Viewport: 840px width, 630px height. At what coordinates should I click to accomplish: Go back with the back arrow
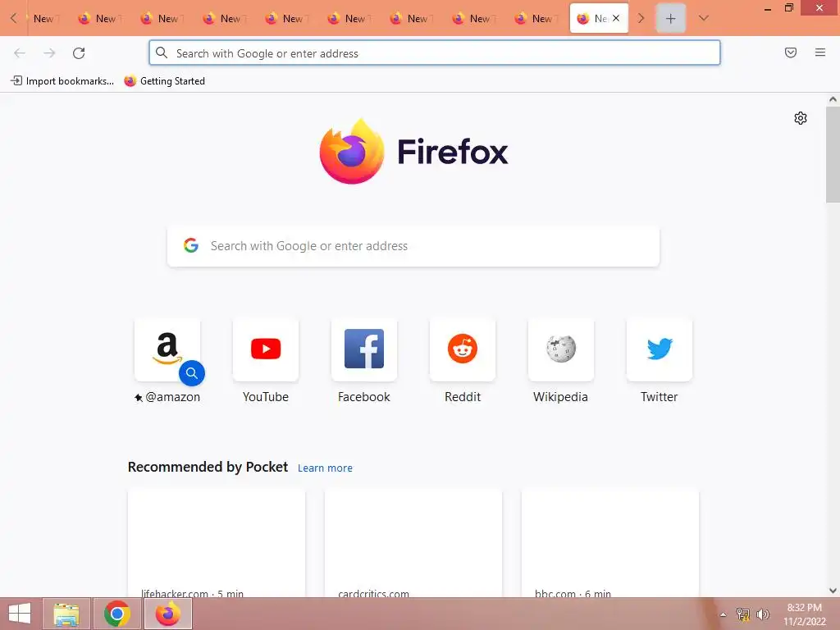click(x=20, y=53)
